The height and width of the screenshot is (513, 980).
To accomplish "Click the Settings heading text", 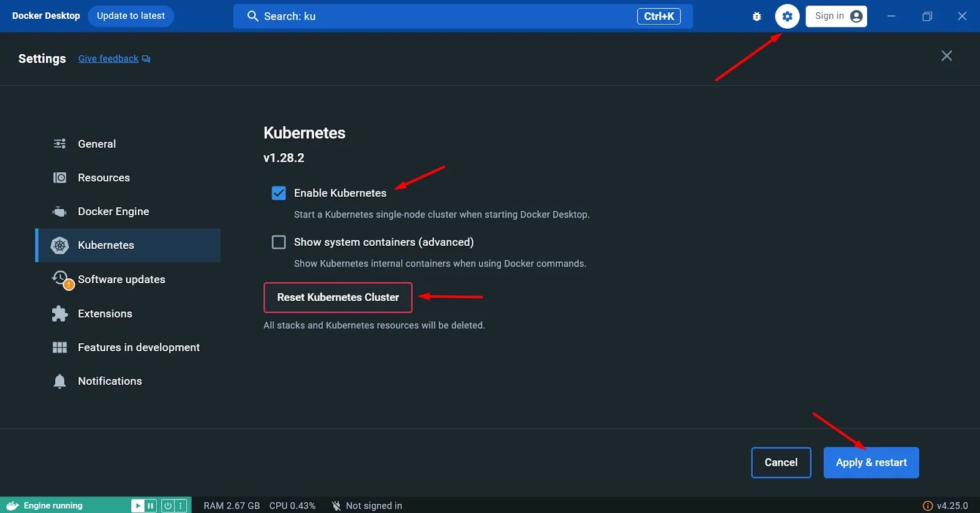I will pyautogui.click(x=42, y=59).
